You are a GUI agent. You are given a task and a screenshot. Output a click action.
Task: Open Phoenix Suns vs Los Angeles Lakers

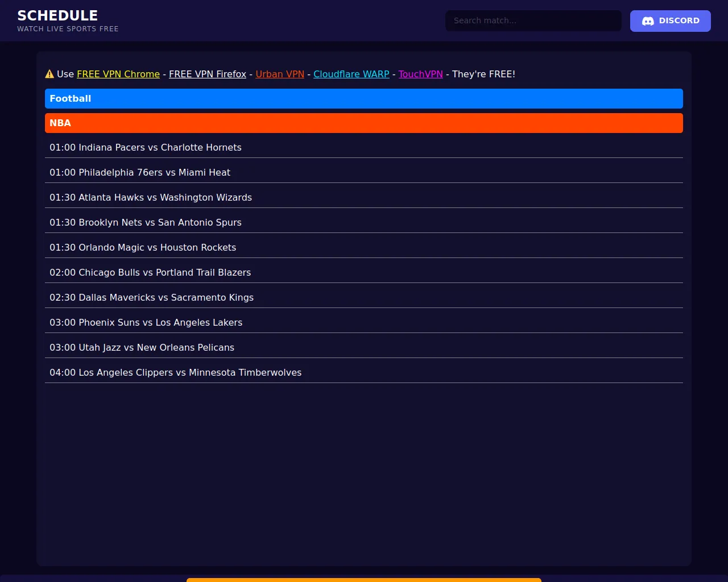pos(364,322)
